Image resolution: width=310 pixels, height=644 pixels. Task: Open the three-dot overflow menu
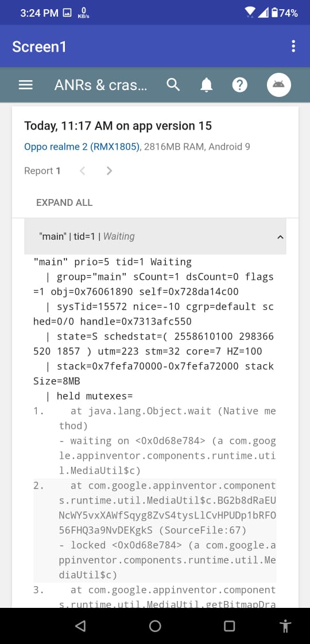pyautogui.click(x=293, y=46)
